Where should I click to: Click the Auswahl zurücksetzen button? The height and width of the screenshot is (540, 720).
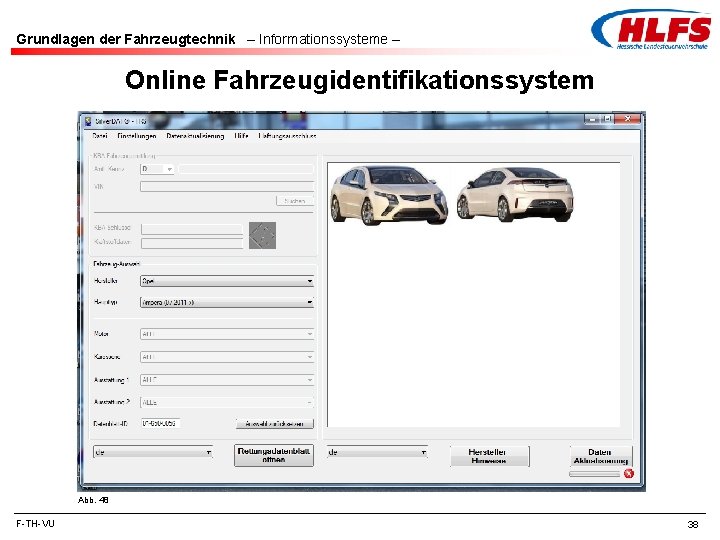click(275, 424)
